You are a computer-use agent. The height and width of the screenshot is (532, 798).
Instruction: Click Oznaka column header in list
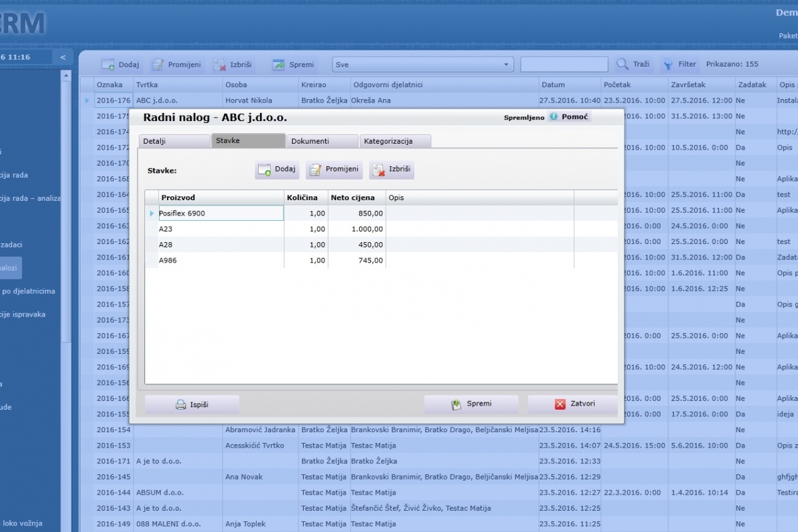pyautogui.click(x=113, y=84)
